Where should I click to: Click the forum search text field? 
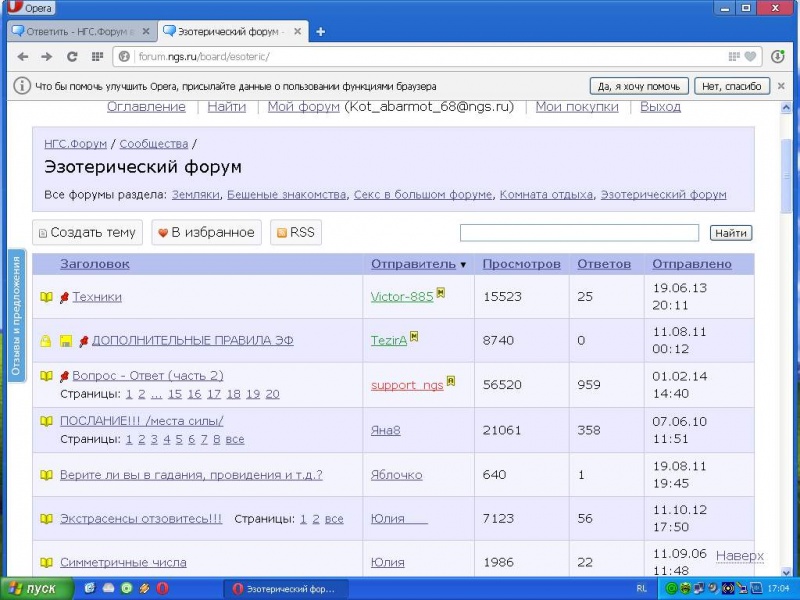coord(579,233)
